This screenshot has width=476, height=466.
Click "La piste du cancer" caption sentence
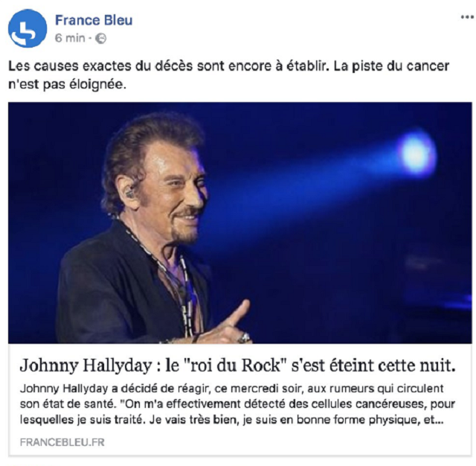pyautogui.click(x=392, y=66)
